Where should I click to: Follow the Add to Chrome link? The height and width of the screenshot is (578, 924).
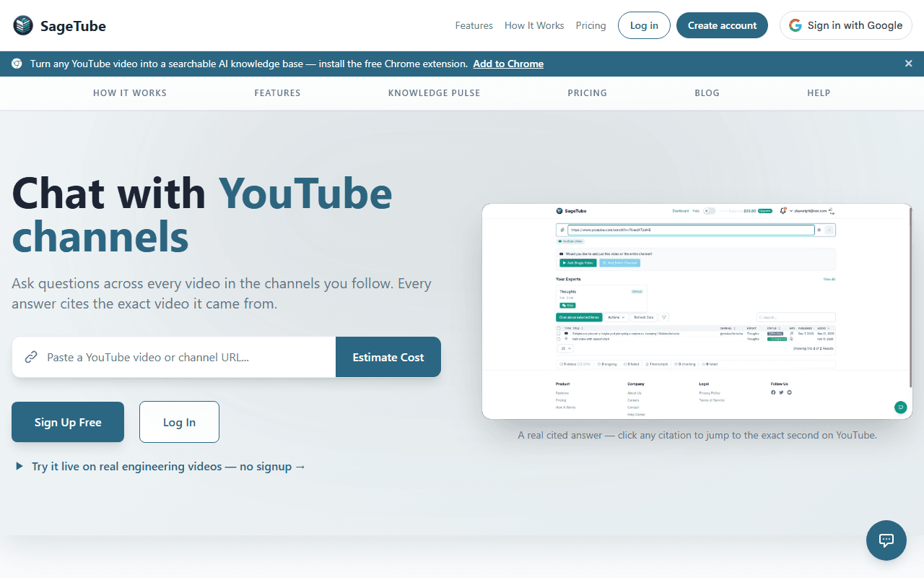point(508,64)
